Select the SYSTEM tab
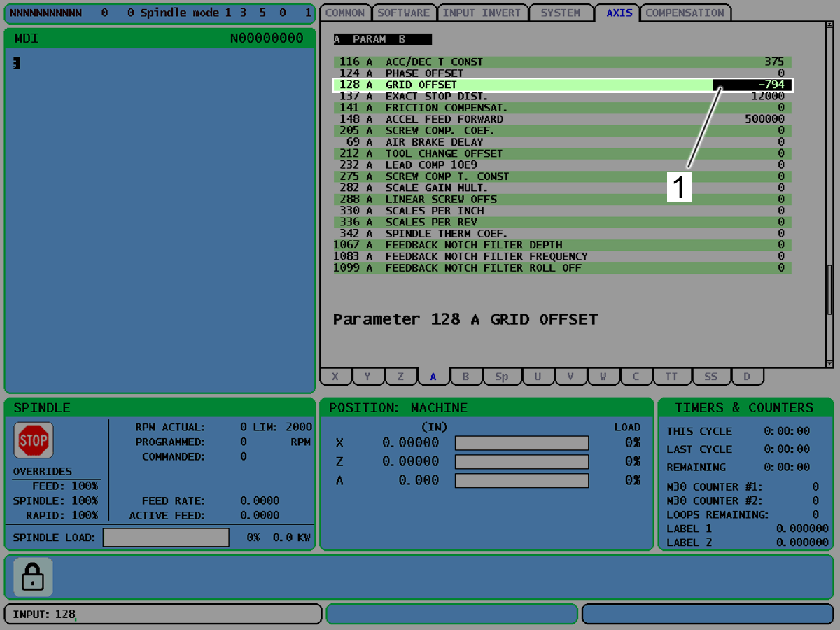This screenshot has width=840, height=630. (x=561, y=13)
